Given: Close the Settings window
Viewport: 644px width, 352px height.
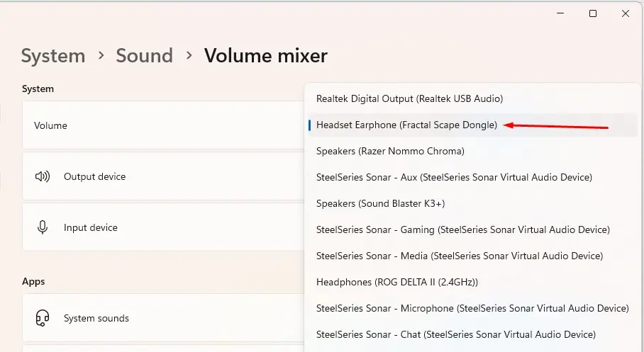Looking at the screenshot, I should tap(626, 13).
